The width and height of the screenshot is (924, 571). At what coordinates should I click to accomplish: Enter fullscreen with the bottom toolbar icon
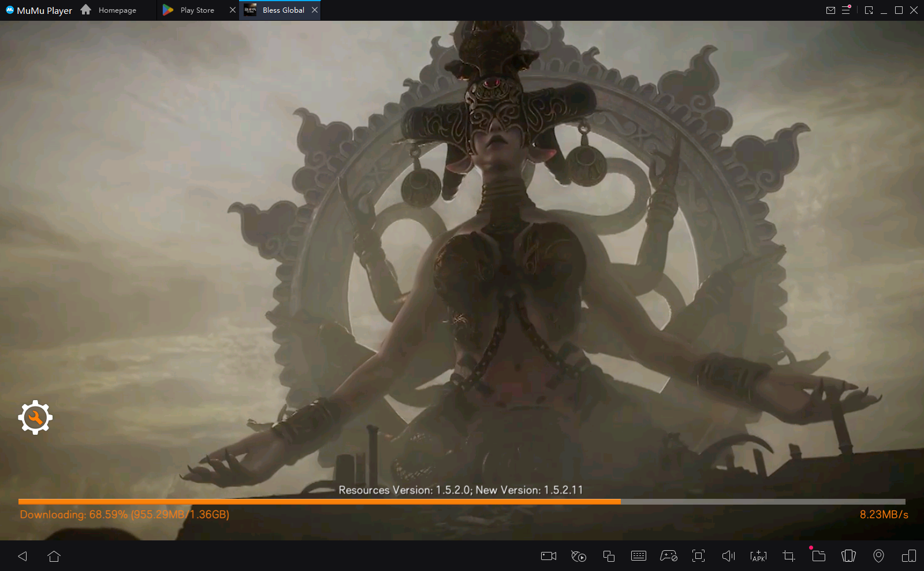pos(698,556)
